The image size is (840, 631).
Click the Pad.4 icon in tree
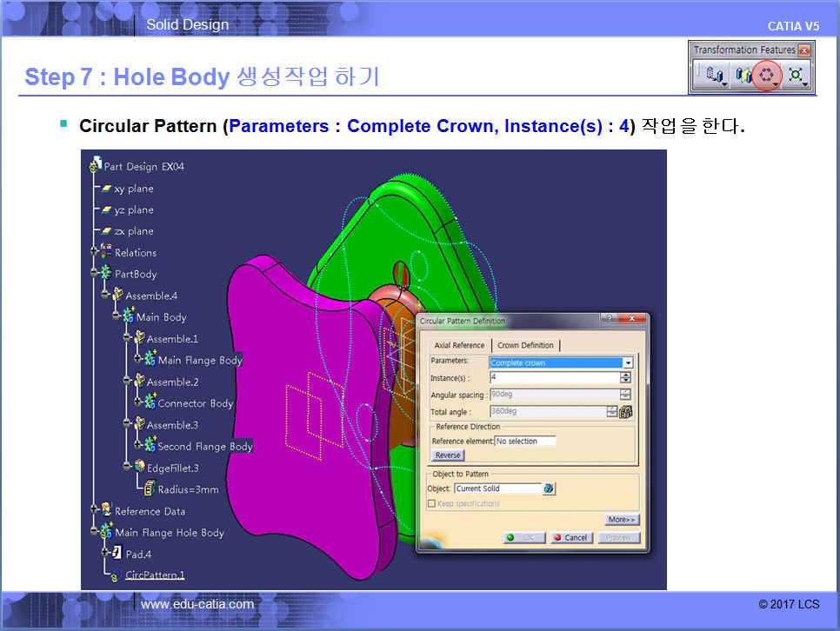pyautogui.click(x=117, y=554)
